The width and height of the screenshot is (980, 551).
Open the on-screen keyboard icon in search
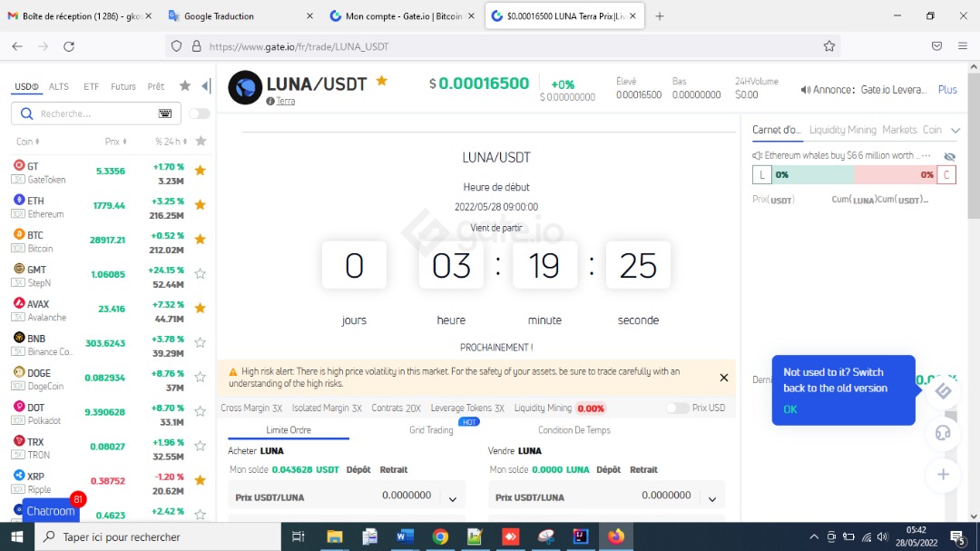click(165, 113)
